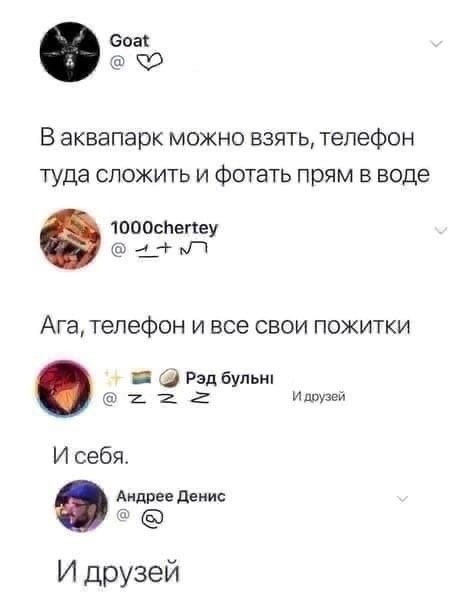Click the flag emoji in Рэд бульн's name
The height and width of the screenshot is (604, 468).
141,378
